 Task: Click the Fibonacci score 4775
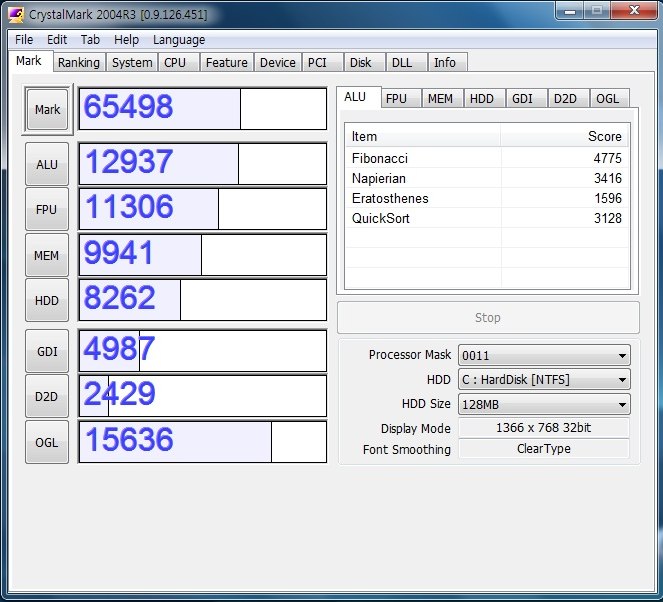coord(608,158)
